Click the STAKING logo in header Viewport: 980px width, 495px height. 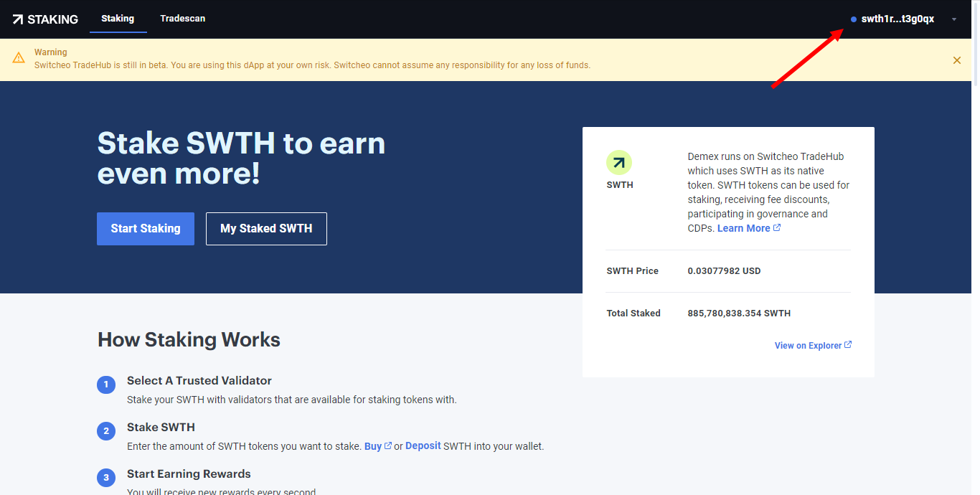[x=45, y=19]
